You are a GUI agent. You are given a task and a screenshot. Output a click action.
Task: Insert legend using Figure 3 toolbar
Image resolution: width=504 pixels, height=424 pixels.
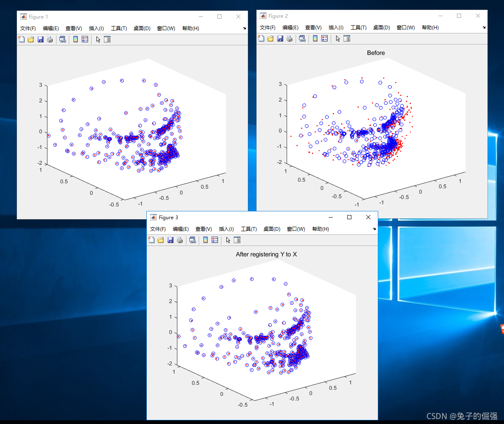215,240
